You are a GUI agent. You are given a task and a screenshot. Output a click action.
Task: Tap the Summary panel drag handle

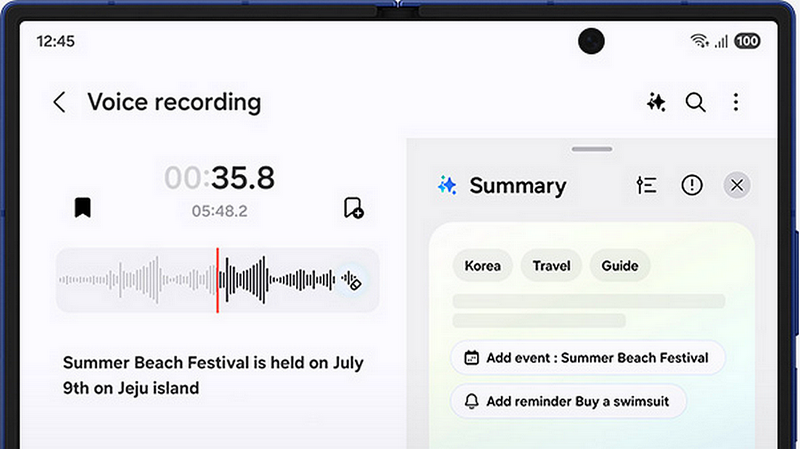(x=593, y=149)
